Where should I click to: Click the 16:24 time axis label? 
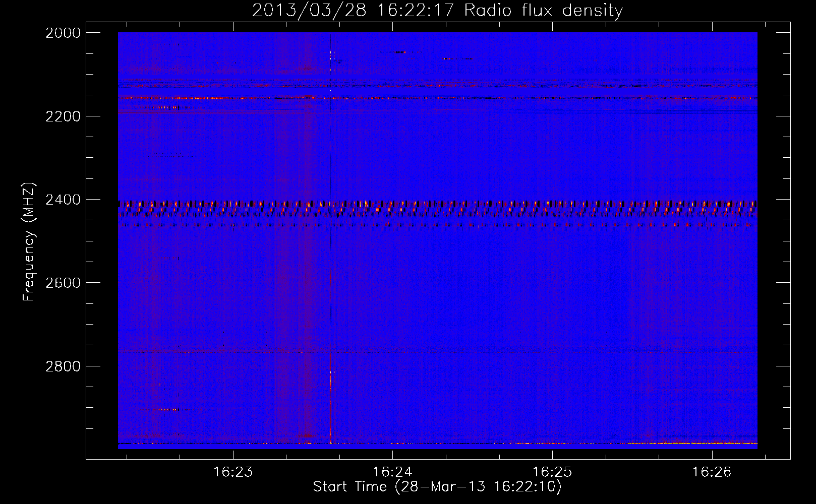(x=392, y=472)
